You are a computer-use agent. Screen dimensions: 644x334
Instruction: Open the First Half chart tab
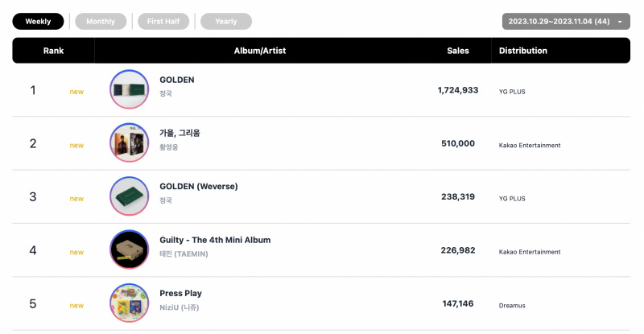pyautogui.click(x=163, y=22)
